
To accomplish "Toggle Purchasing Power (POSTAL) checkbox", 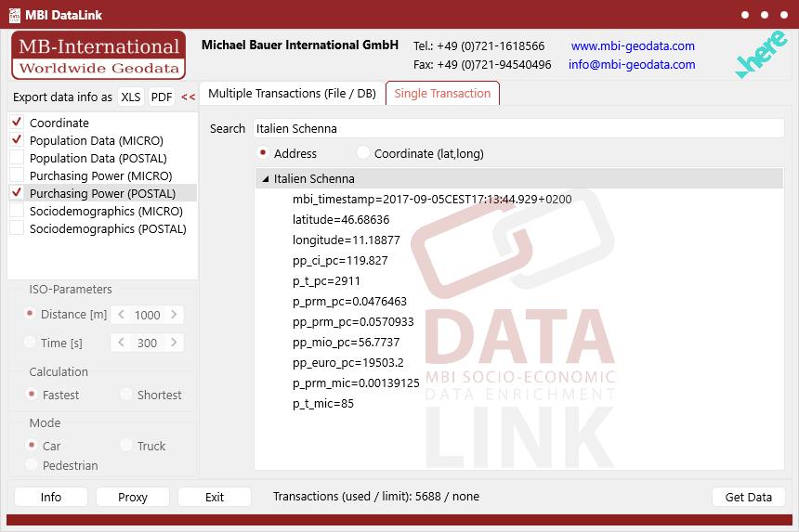I will (17, 193).
